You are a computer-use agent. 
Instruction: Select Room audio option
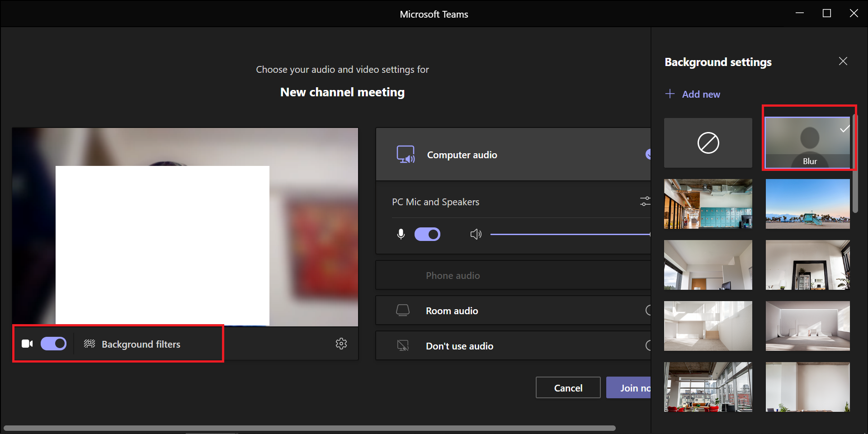pos(513,311)
